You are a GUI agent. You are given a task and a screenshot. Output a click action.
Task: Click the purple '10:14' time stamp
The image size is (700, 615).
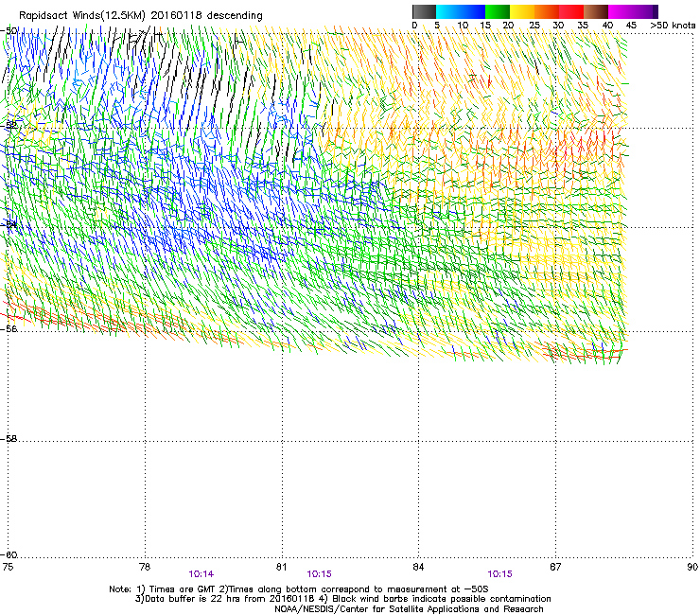pos(201,574)
